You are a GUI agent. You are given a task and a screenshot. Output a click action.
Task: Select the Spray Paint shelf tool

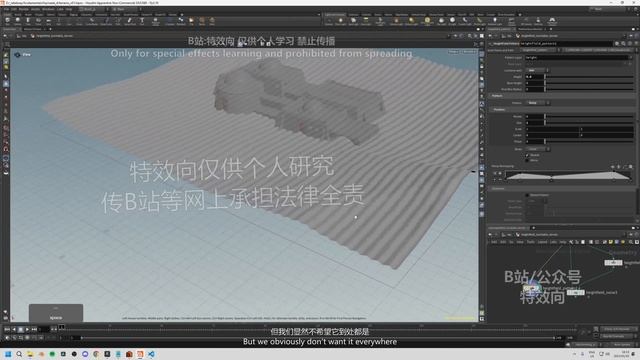pos(130,21)
